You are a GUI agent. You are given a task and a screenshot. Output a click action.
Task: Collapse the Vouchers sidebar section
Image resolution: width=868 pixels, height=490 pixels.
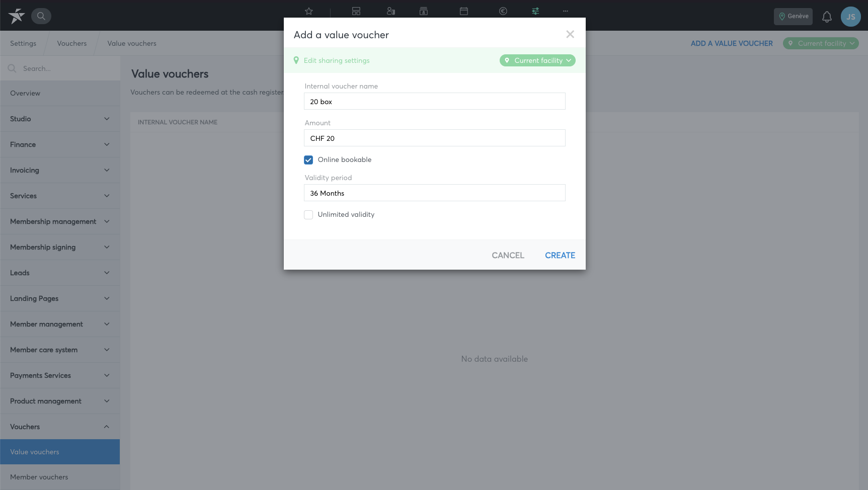point(60,427)
